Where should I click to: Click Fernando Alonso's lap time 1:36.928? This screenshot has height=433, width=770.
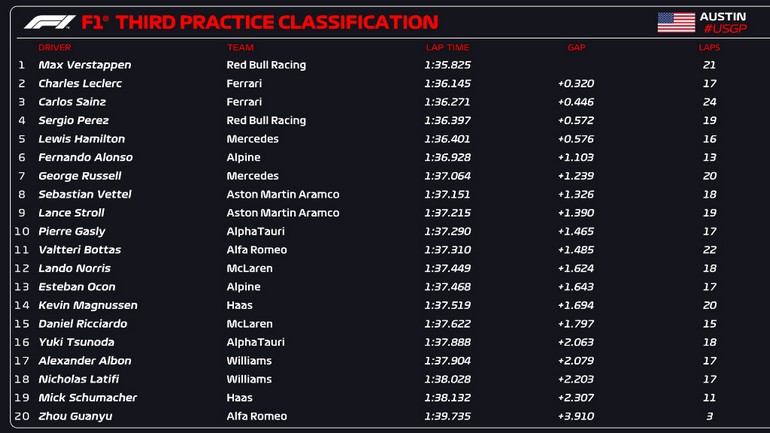(x=446, y=158)
